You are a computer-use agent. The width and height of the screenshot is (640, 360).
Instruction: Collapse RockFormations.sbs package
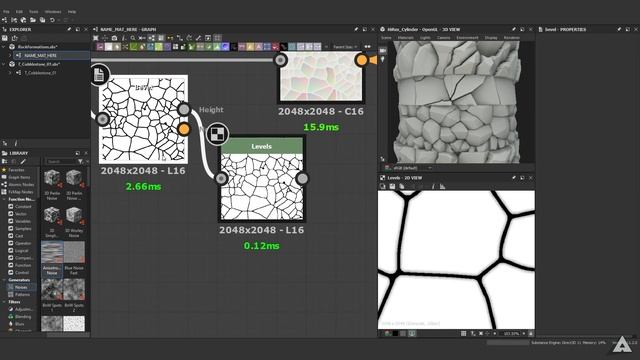point(4,47)
